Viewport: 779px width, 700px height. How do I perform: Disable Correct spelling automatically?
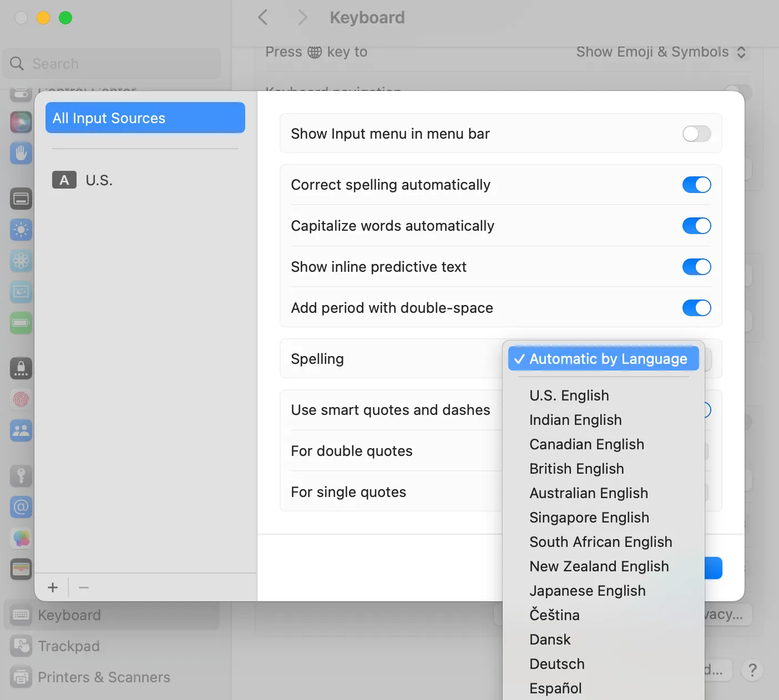[x=696, y=185]
